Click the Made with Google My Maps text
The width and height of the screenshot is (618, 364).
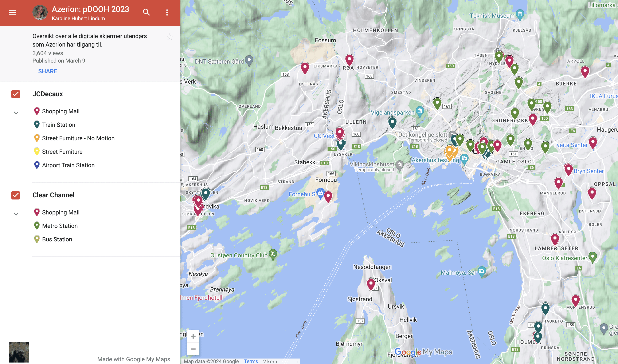tap(134, 359)
